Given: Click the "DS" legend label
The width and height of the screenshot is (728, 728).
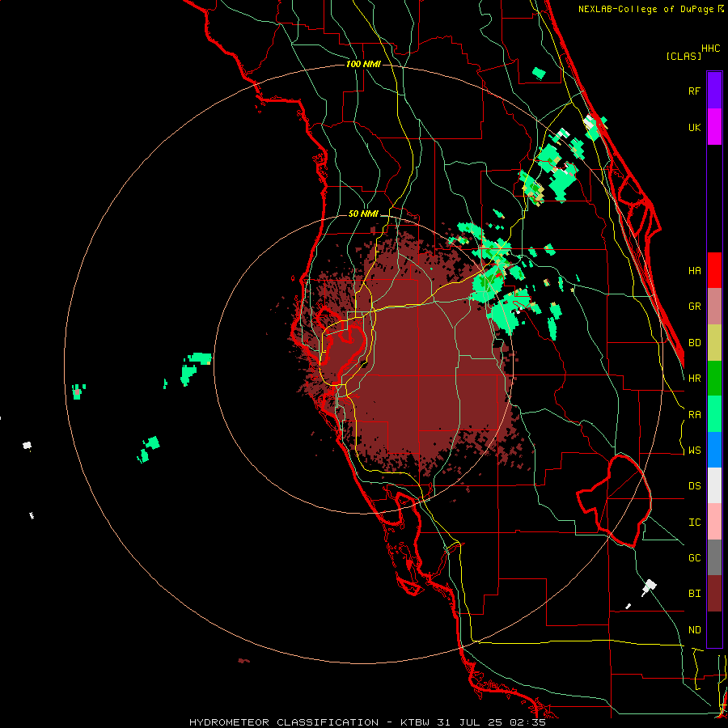Looking at the screenshot, I should (x=694, y=486).
